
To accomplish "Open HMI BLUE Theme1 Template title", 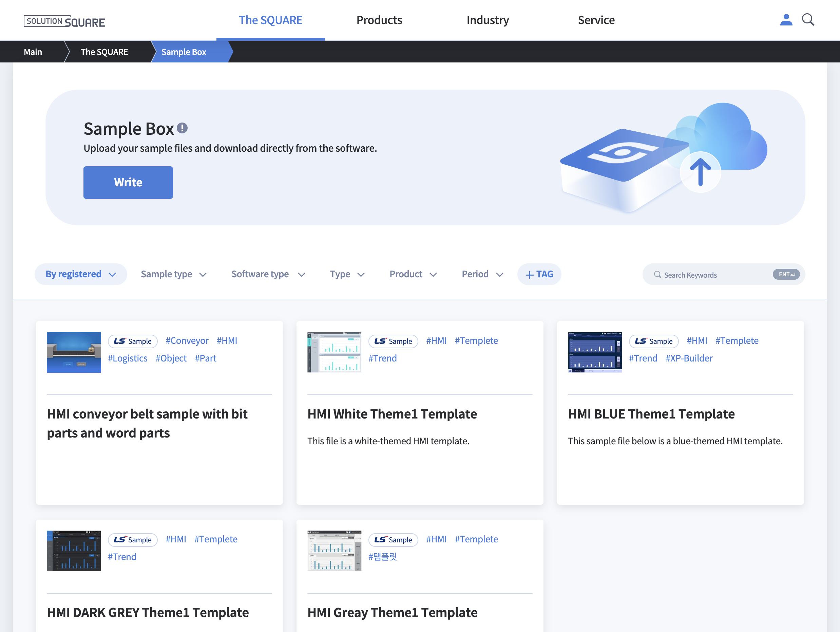I will pos(652,414).
